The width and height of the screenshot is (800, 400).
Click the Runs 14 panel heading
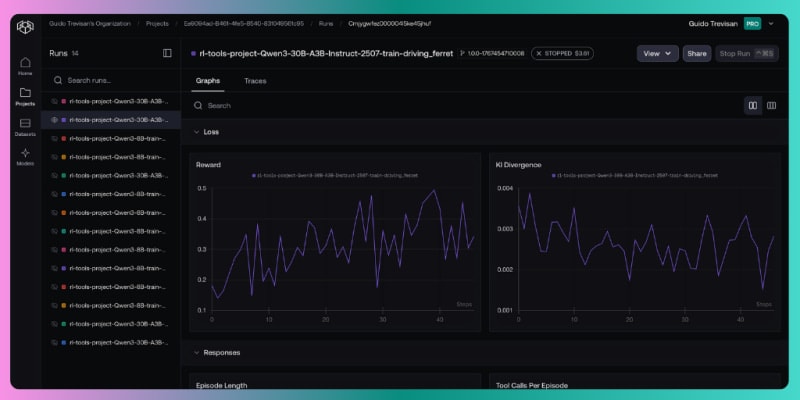pos(64,53)
